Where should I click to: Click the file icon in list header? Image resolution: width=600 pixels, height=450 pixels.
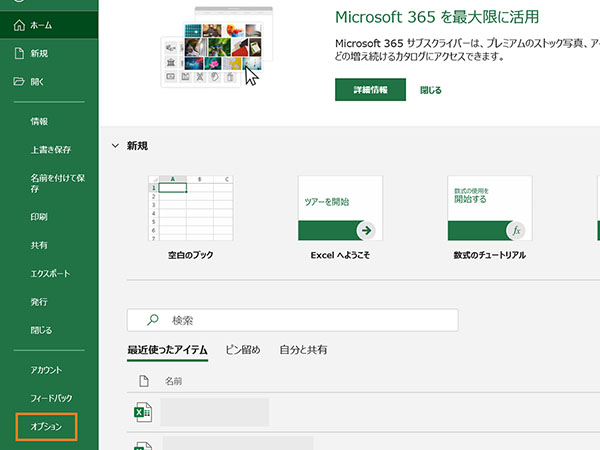[x=143, y=381]
